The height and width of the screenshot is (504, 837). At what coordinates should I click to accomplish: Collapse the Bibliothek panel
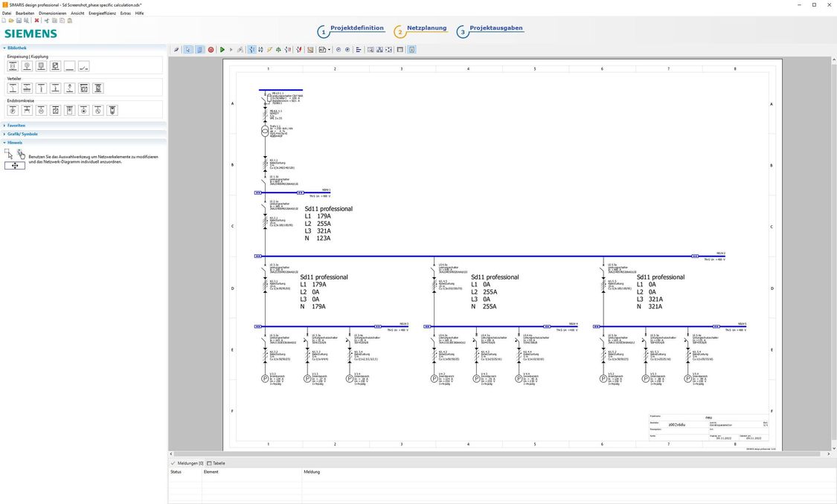[6, 48]
